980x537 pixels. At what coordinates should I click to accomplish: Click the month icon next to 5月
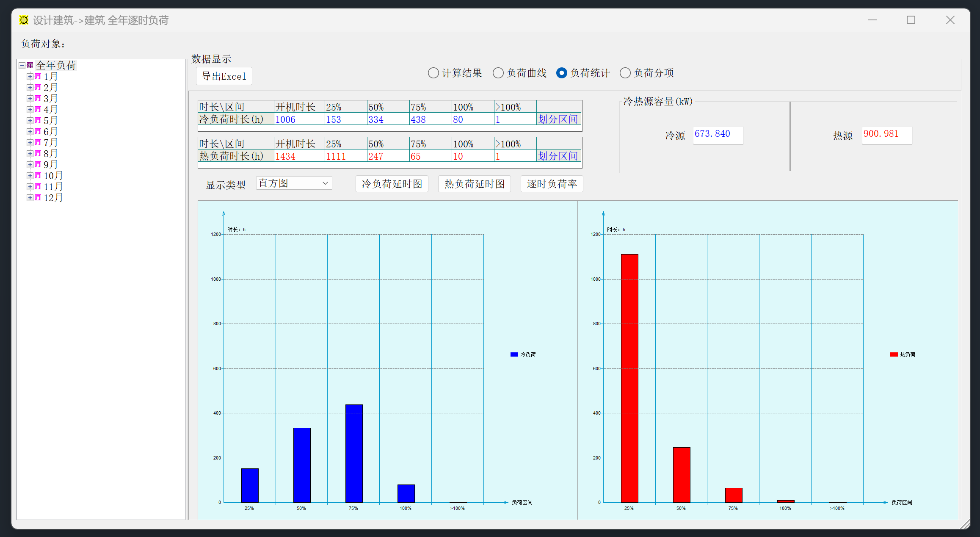tap(38, 121)
